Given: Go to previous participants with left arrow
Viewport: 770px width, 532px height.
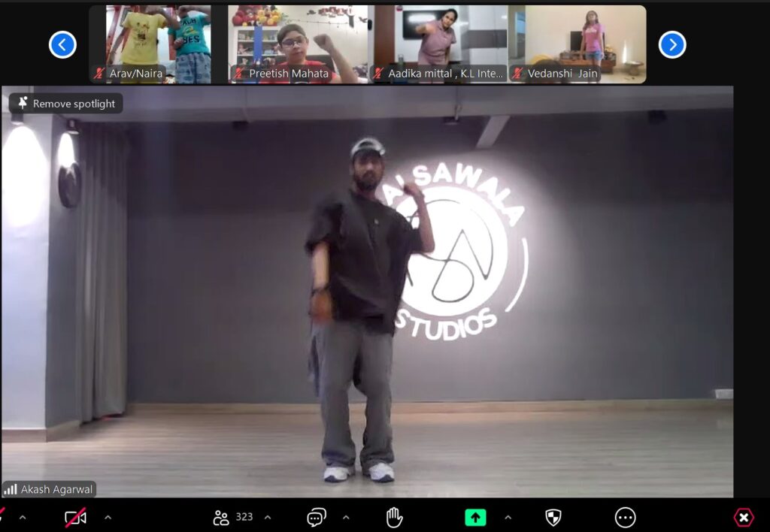Looking at the screenshot, I should pos(62,45).
